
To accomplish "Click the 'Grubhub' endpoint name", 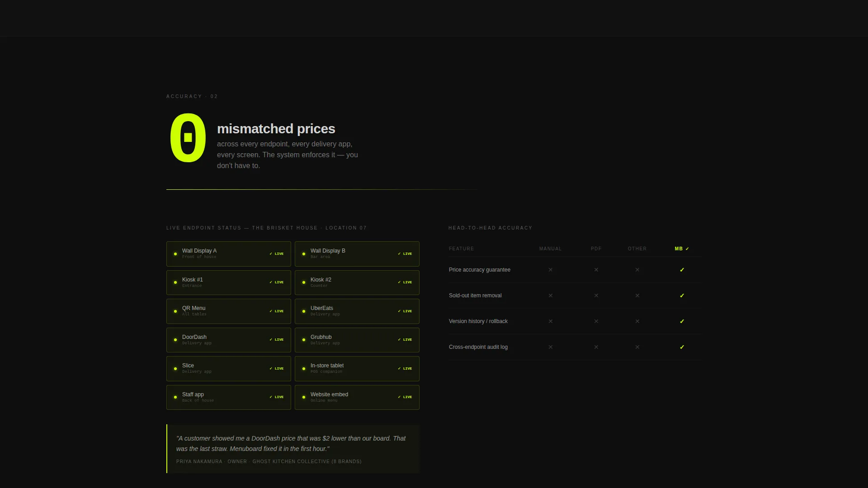I will tap(321, 337).
